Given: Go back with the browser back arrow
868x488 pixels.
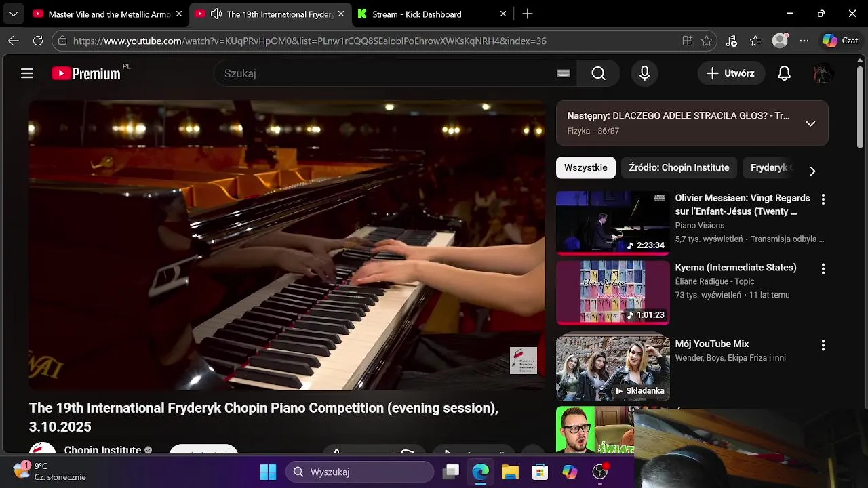Looking at the screenshot, I should (x=14, y=41).
